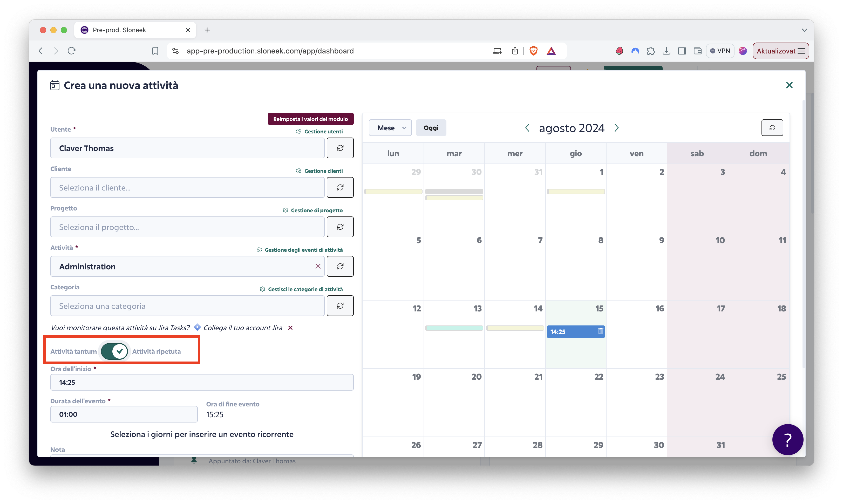Click Reimposta i valori del modulo

click(x=310, y=119)
